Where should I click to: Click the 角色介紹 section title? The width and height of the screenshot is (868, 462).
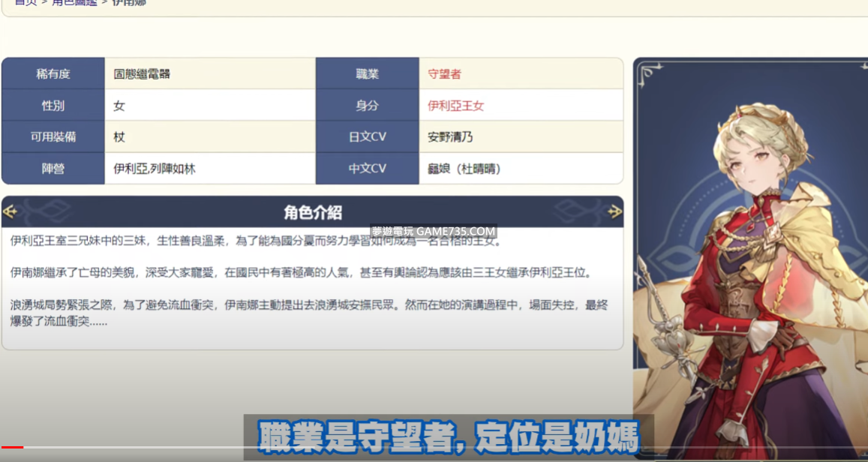(313, 212)
